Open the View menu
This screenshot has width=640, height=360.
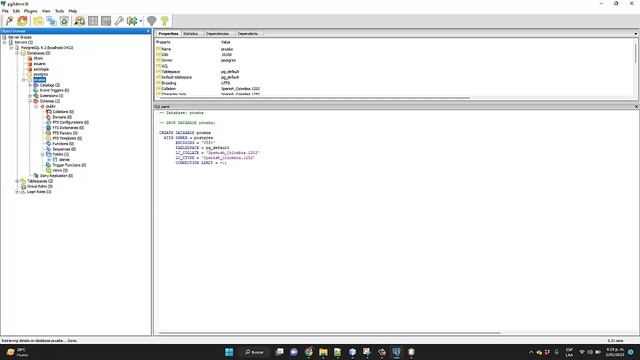pyautogui.click(x=46, y=11)
